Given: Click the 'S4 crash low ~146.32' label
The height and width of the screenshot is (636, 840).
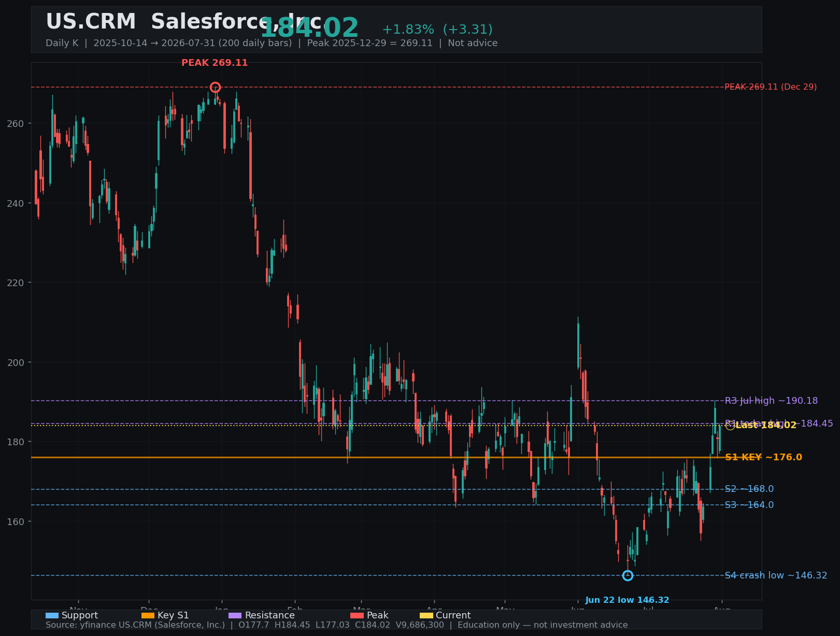Looking at the screenshot, I should [x=776, y=575].
